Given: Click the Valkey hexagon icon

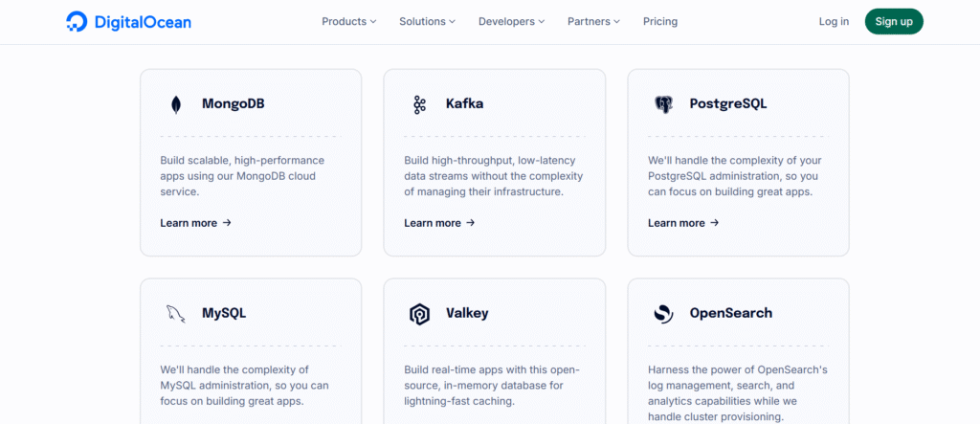Looking at the screenshot, I should pos(419,314).
